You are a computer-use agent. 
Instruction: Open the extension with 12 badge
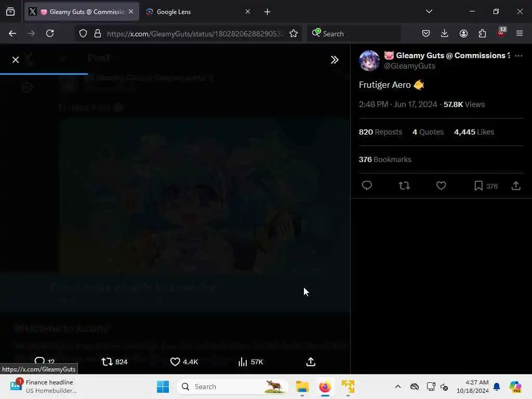tap(501, 33)
